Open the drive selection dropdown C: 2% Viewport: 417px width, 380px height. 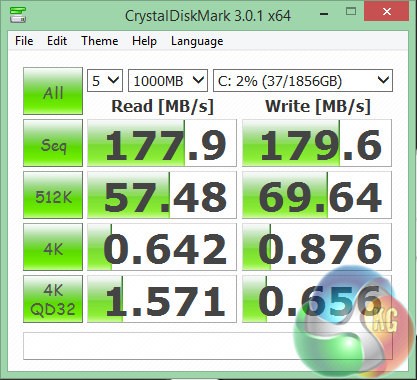(x=303, y=80)
